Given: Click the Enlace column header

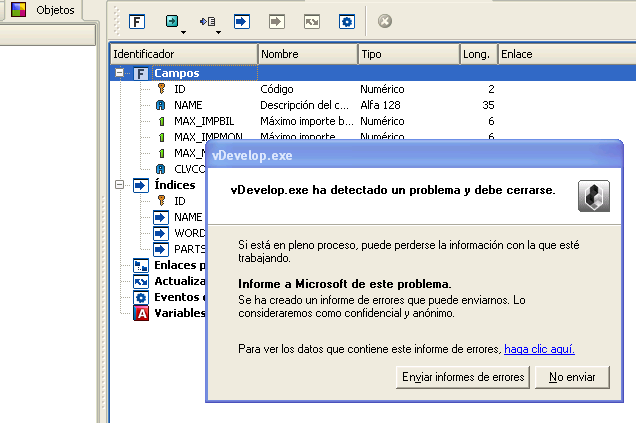Looking at the screenshot, I should click(567, 54).
